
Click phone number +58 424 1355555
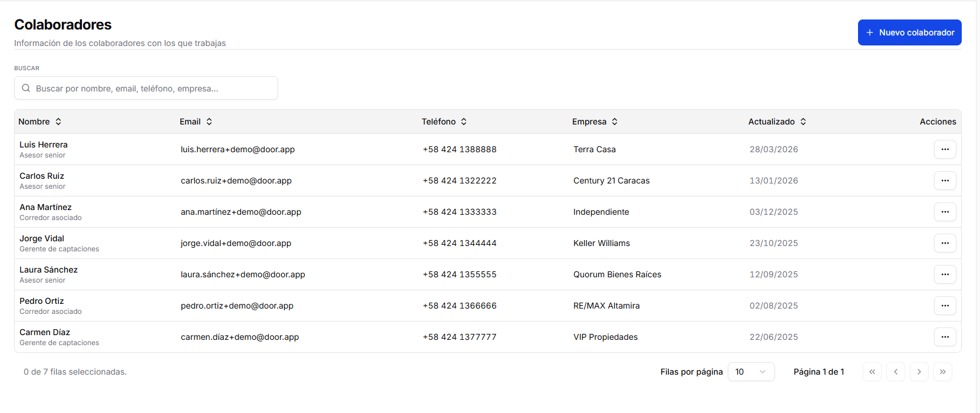coord(460,274)
